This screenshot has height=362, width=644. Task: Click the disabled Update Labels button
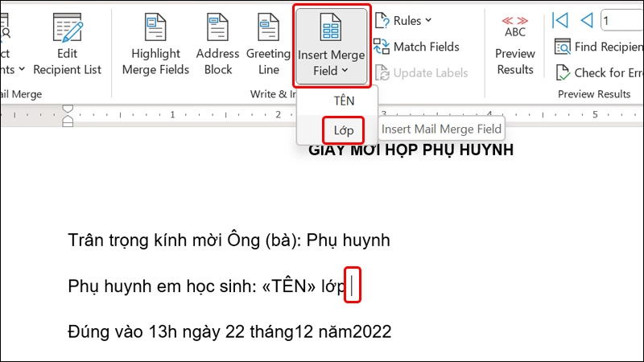[x=421, y=73]
